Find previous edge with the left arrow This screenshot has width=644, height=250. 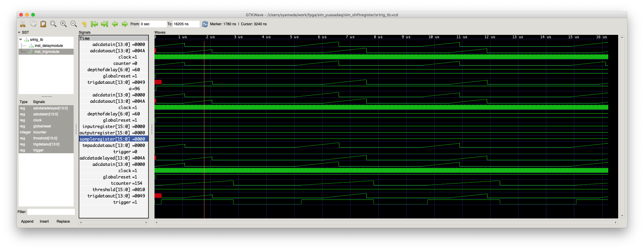coord(114,24)
